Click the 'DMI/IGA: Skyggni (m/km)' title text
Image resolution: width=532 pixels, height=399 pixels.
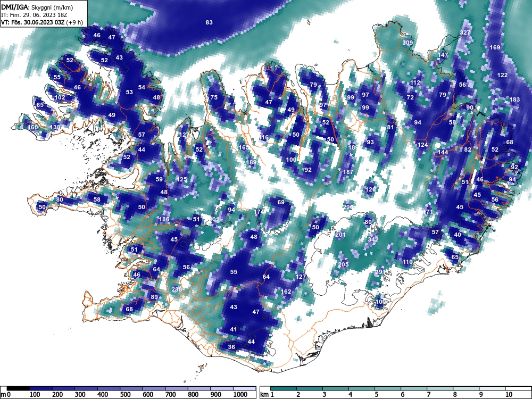[x=37, y=7]
